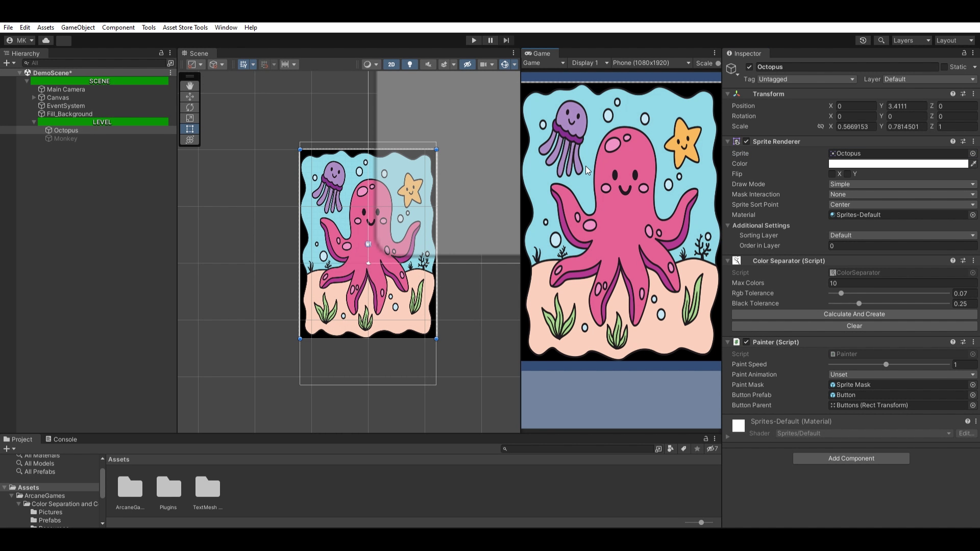Open Painter script context menu
The height and width of the screenshot is (551, 980).
pyautogui.click(x=973, y=342)
